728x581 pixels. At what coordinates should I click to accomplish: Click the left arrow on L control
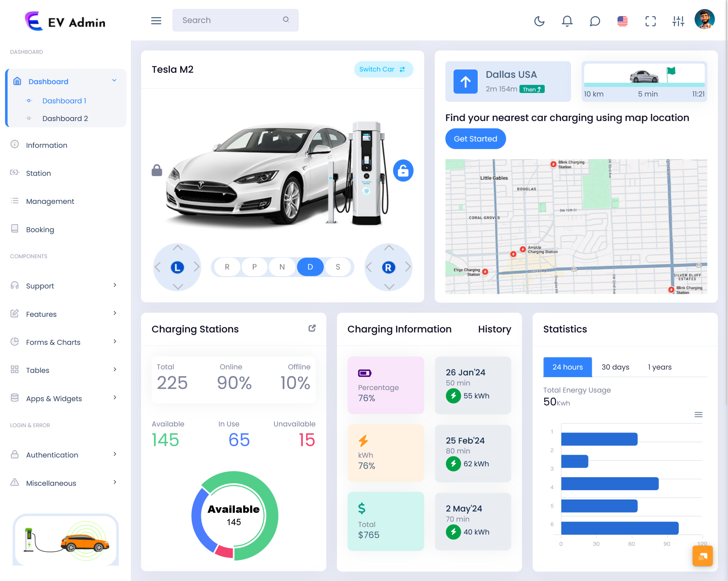(x=157, y=267)
